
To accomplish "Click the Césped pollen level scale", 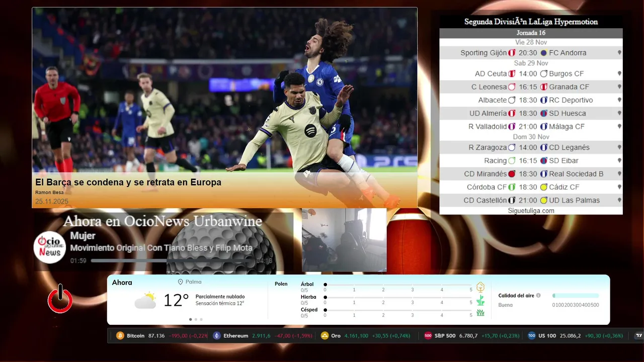I will coord(398,310).
